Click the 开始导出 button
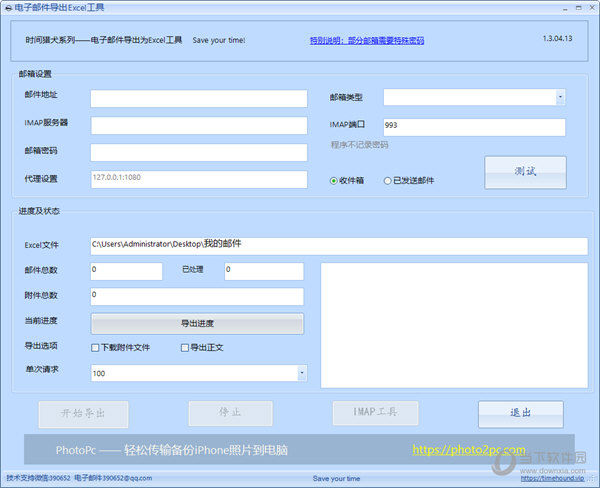The width and height of the screenshot is (600, 488). click(83, 414)
